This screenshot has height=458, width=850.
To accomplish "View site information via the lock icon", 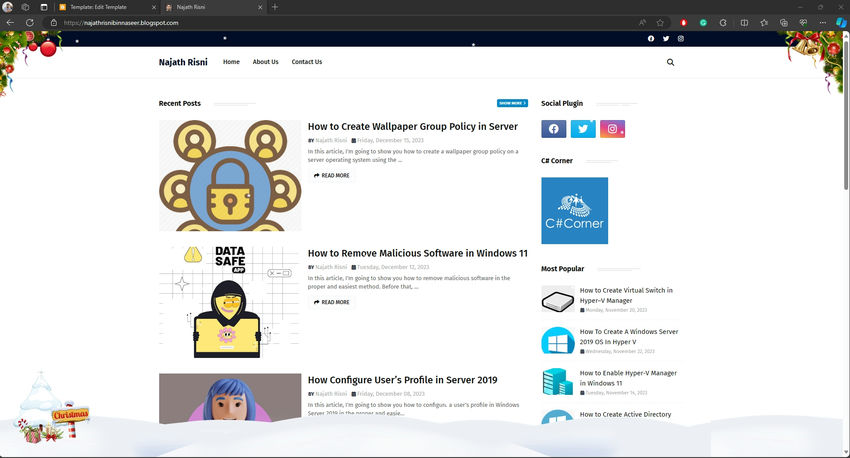I will click(53, 23).
